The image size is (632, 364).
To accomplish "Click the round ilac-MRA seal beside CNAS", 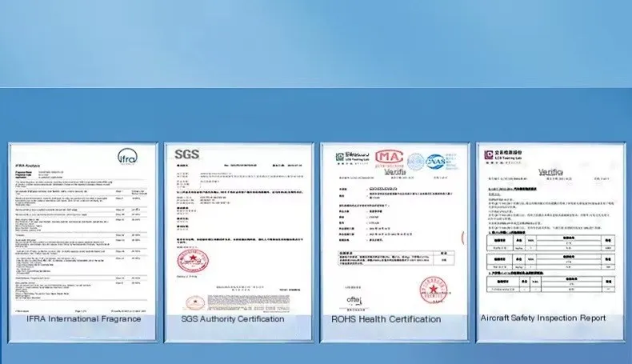I will pyautogui.click(x=415, y=162).
